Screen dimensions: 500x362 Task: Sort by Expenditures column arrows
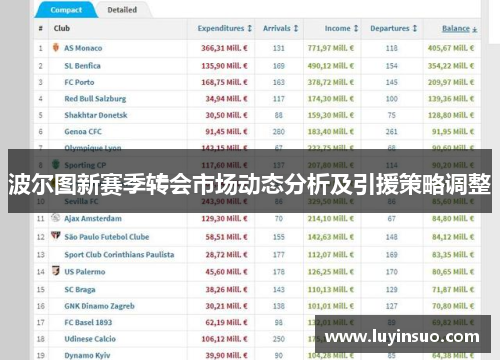tap(249, 28)
